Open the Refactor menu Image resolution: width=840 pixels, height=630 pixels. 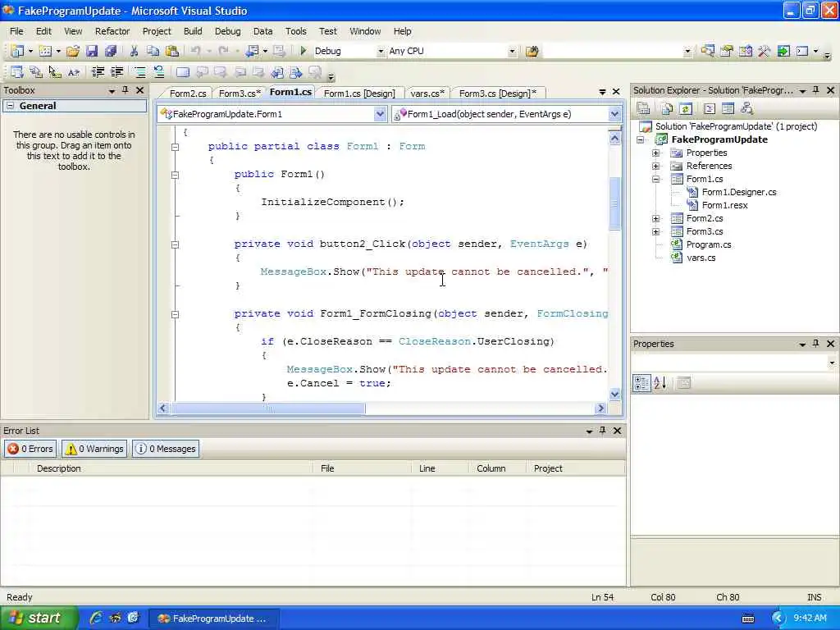click(x=112, y=31)
